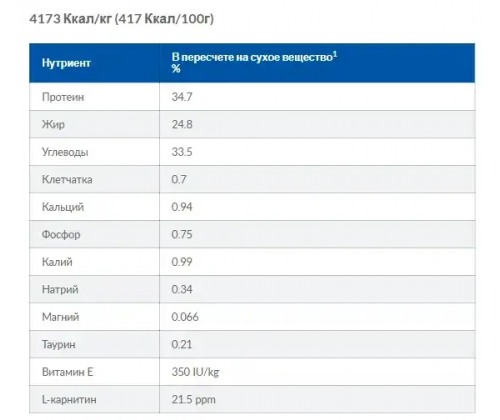This screenshot has height=420, width=500.
Task: Click the L-карнитин row label
Action: [x=69, y=399]
